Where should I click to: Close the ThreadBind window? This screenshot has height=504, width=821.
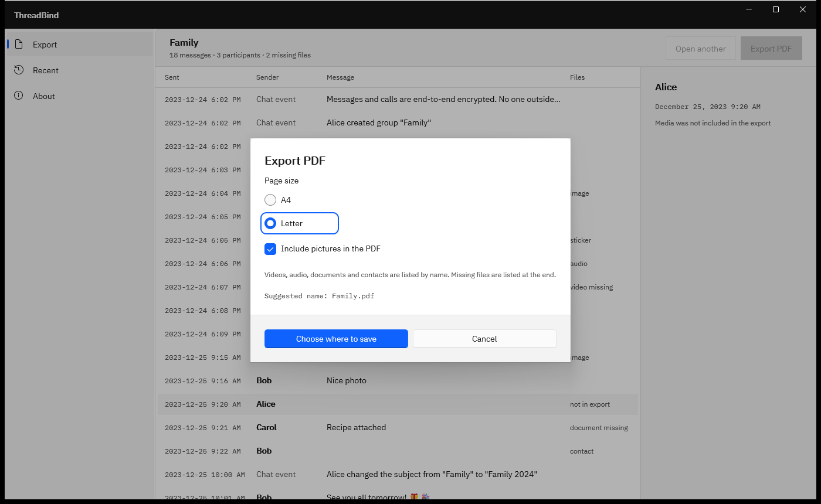click(x=803, y=9)
